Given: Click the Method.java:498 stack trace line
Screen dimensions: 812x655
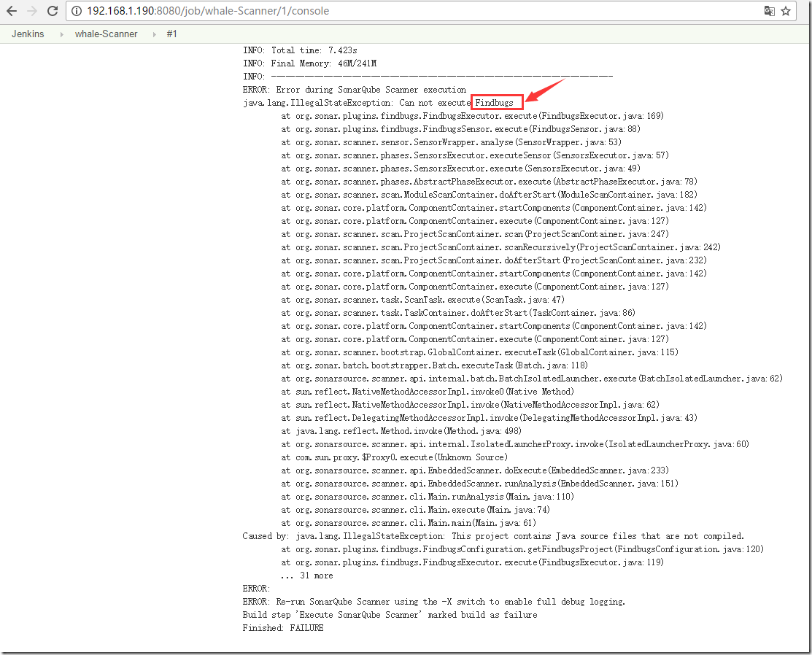Looking at the screenshot, I should click(401, 431).
